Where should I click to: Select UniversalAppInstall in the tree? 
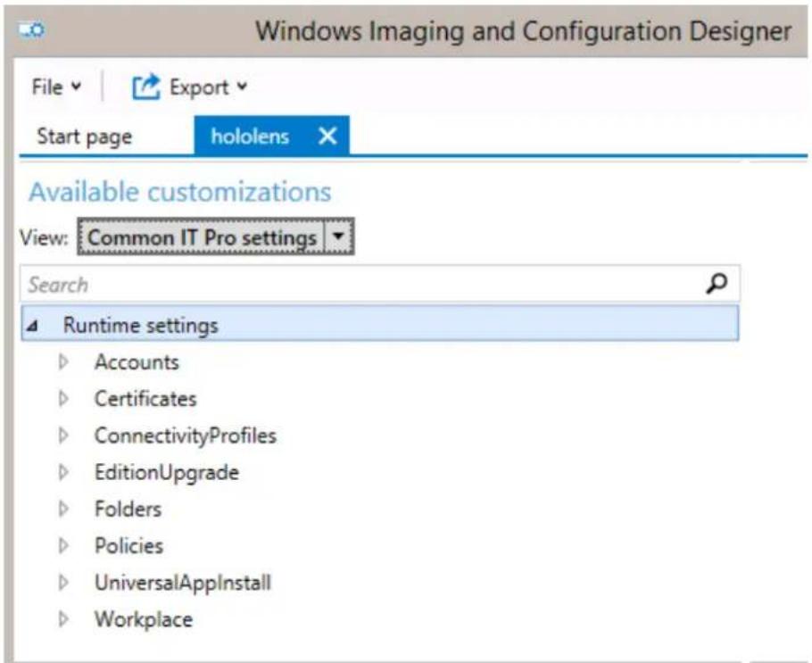[183, 584]
